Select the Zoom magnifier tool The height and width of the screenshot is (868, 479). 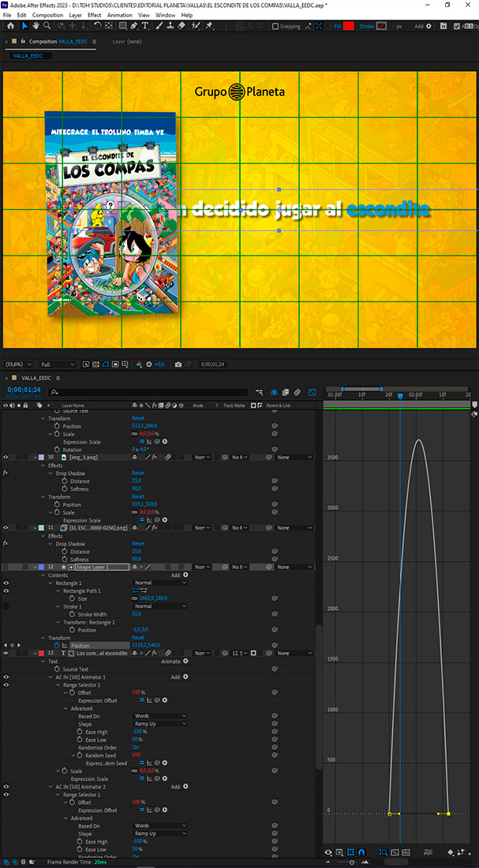pyautogui.click(x=47, y=25)
